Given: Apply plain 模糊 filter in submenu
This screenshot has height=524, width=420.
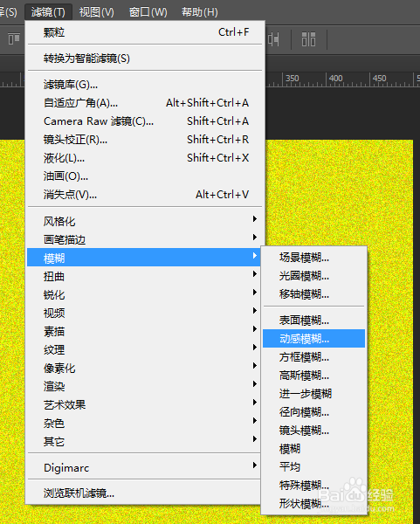Looking at the screenshot, I should pos(313,449).
